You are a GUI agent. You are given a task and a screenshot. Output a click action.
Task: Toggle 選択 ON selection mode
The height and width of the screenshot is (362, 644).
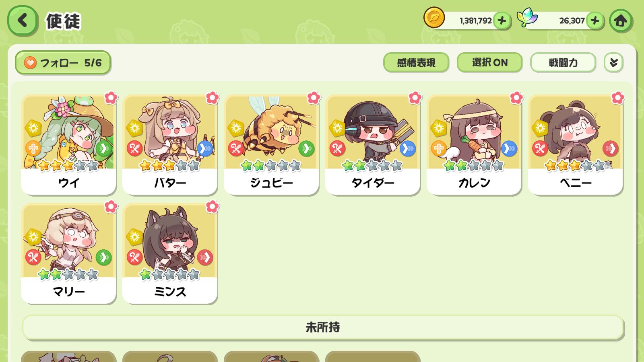(x=489, y=62)
